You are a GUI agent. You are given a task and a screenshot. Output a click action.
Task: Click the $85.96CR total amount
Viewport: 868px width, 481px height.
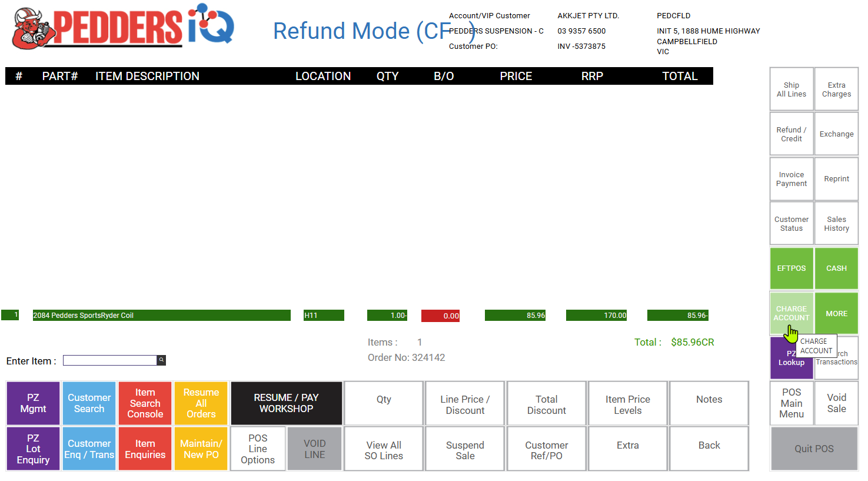coord(693,342)
